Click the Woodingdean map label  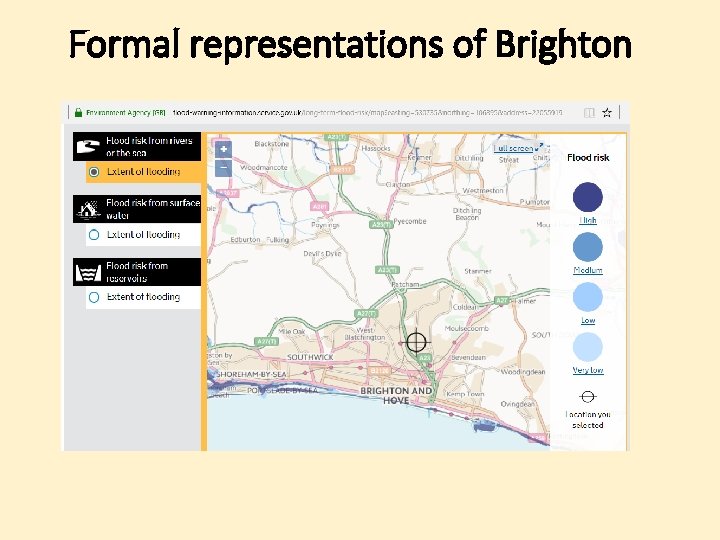pyautogui.click(x=523, y=371)
